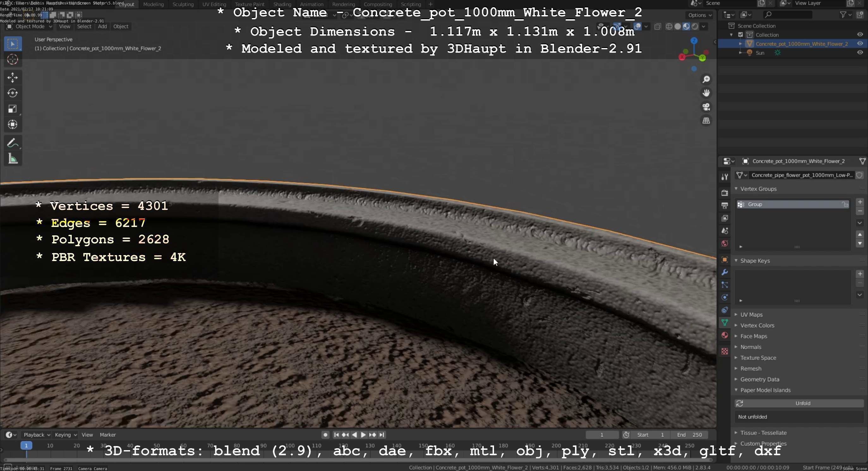Open the Object properties tab icon

(725, 259)
